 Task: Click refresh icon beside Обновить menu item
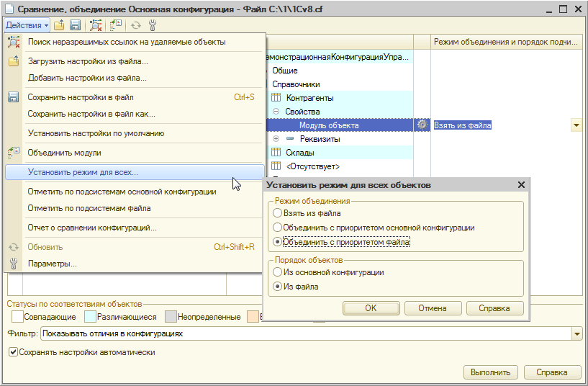click(x=14, y=247)
